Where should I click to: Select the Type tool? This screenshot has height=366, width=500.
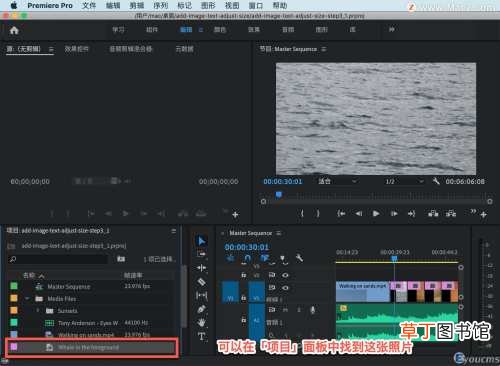tap(202, 336)
